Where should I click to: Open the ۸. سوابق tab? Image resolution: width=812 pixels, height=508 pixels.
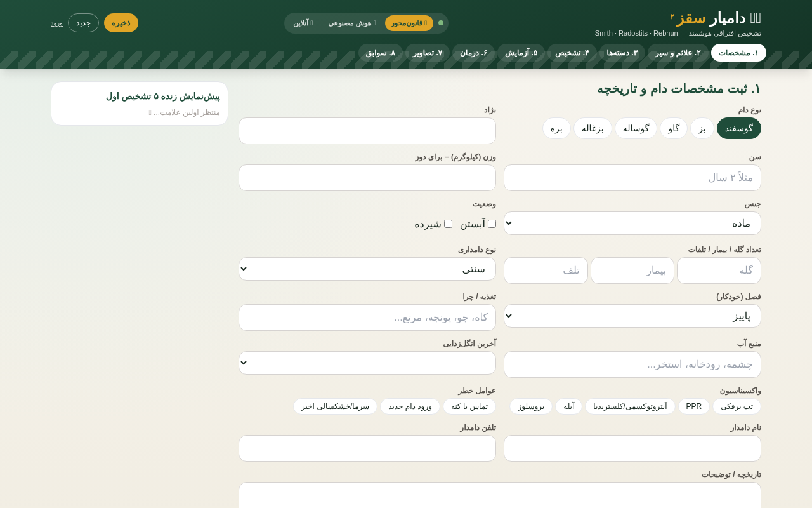(x=381, y=53)
